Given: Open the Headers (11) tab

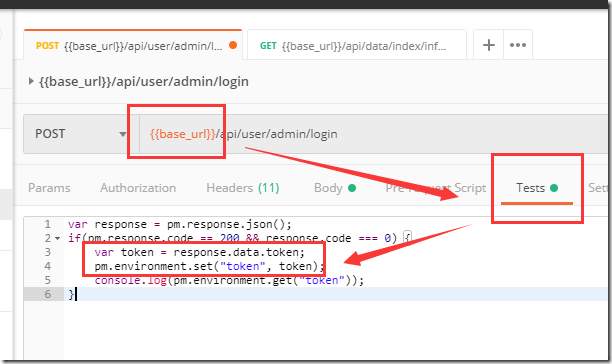Looking at the screenshot, I should click(x=242, y=188).
